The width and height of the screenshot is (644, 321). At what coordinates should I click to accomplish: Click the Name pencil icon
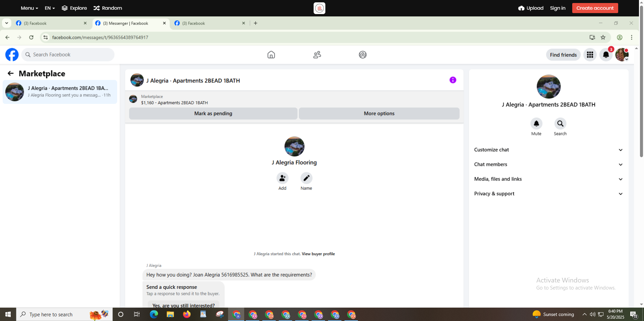pos(306,178)
